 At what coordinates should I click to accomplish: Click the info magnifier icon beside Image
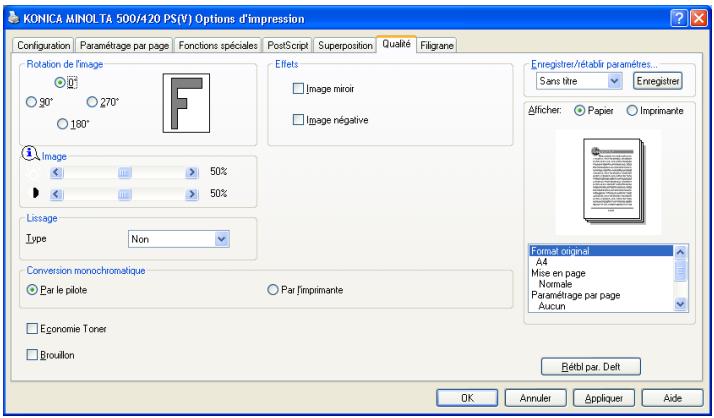click(x=30, y=153)
